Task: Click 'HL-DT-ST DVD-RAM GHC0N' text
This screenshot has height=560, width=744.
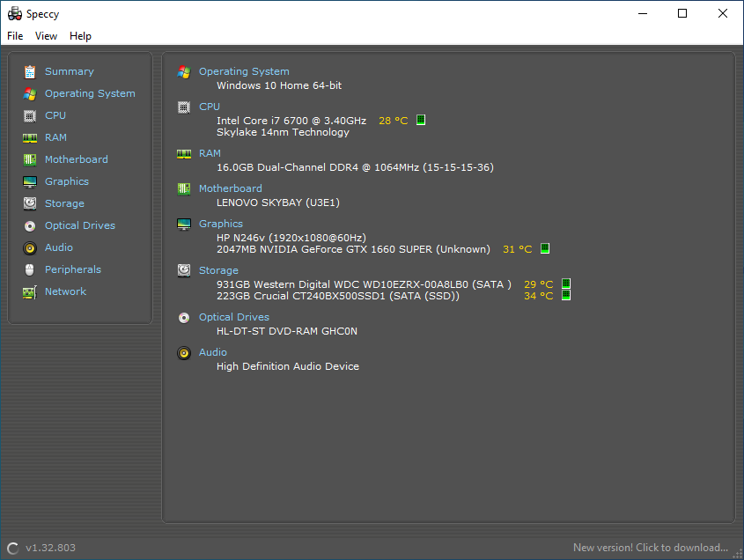Action: point(287,331)
